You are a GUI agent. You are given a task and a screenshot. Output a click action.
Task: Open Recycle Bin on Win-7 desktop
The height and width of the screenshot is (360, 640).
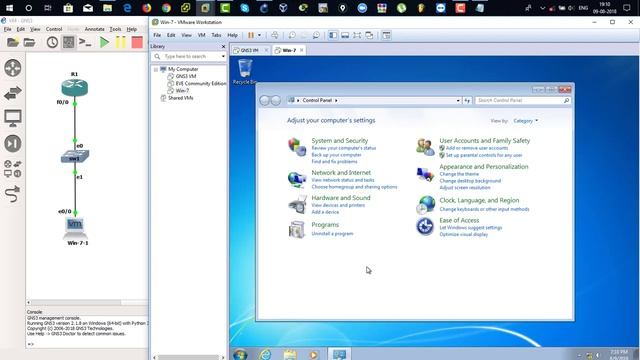(245, 72)
